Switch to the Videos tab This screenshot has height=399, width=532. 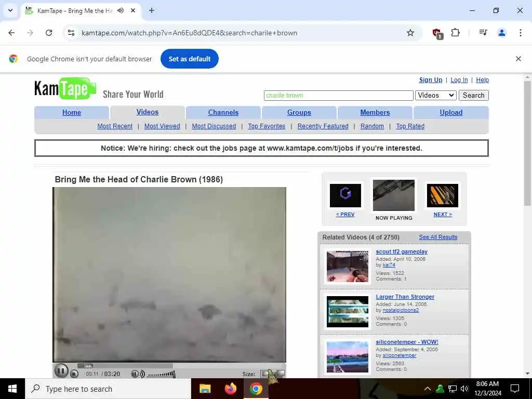[x=147, y=112]
